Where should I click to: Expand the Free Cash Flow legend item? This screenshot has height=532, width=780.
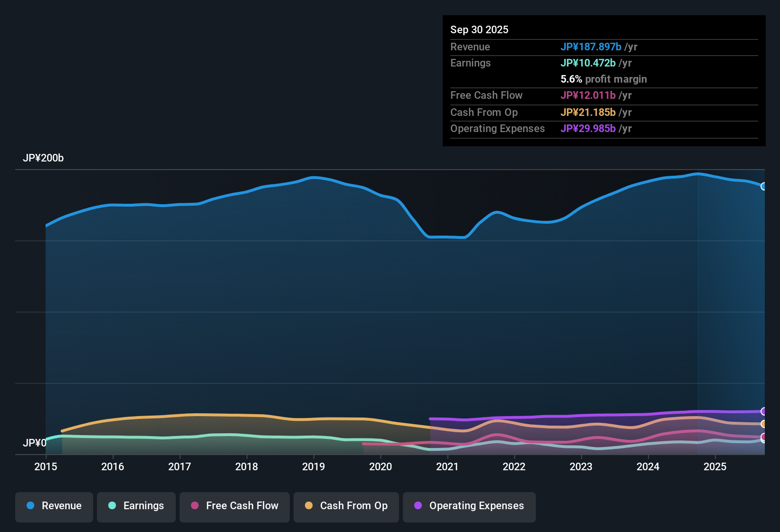point(234,506)
